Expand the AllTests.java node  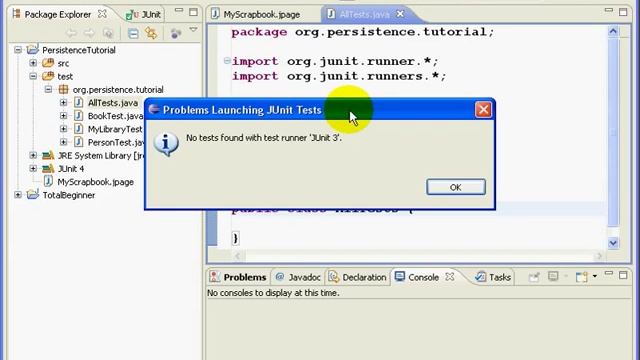point(63,103)
